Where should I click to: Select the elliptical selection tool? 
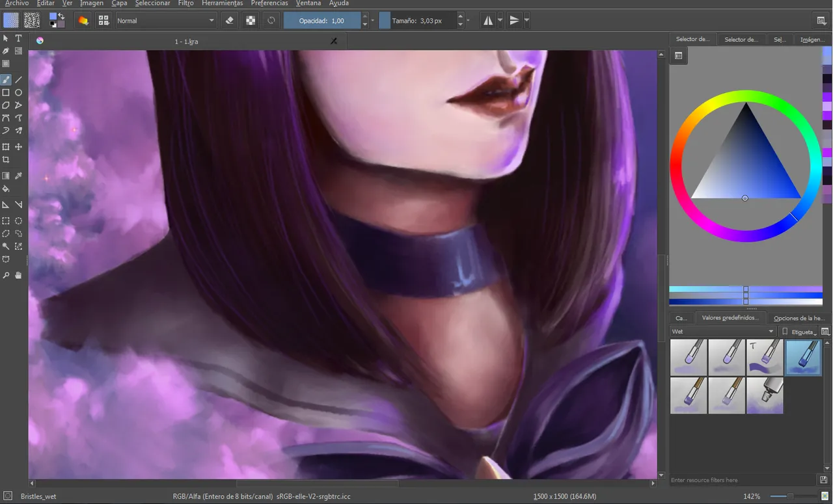point(18,221)
